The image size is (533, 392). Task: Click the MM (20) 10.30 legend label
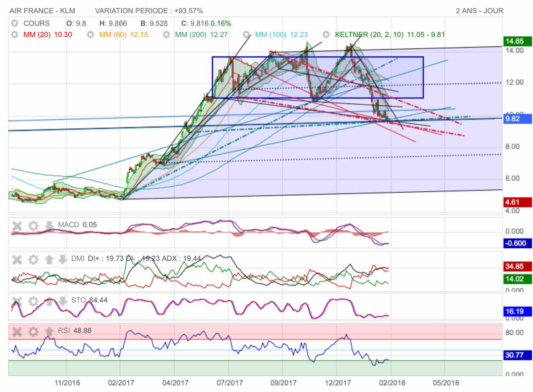[x=48, y=35]
